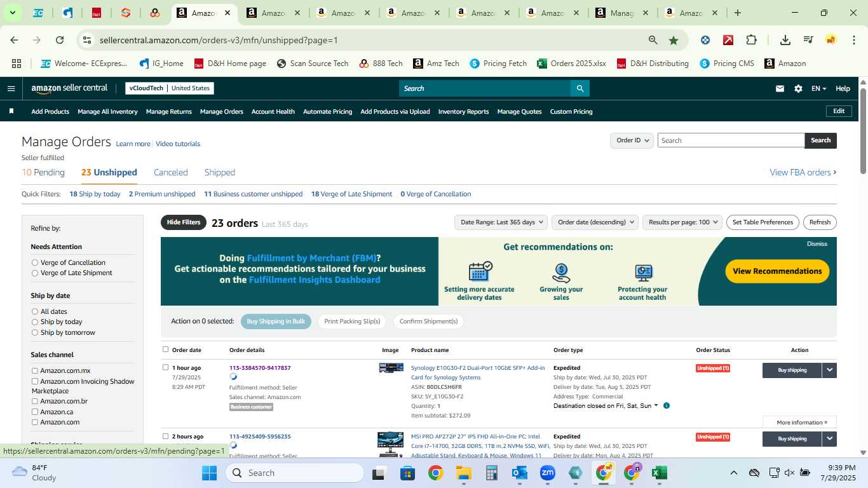Viewport: 868px width, 488px height.
Task: Check the Amazon.com.mx sales channel box
Action: [x=35, y=370]
